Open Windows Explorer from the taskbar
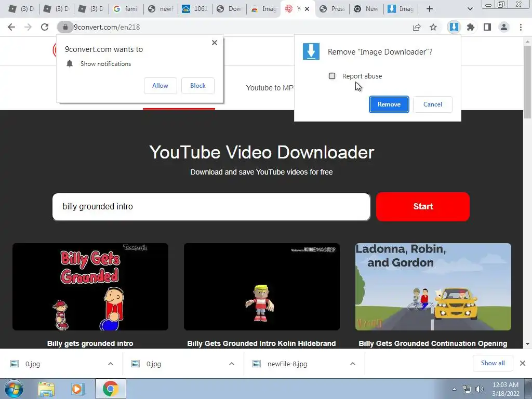This screenshot has width=532, height=399. click(x=46, y=389)
